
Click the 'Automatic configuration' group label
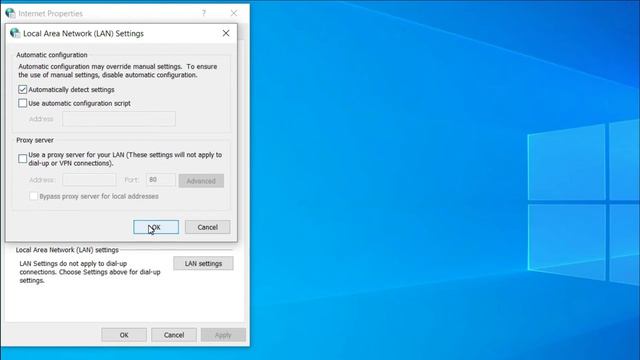52,55
